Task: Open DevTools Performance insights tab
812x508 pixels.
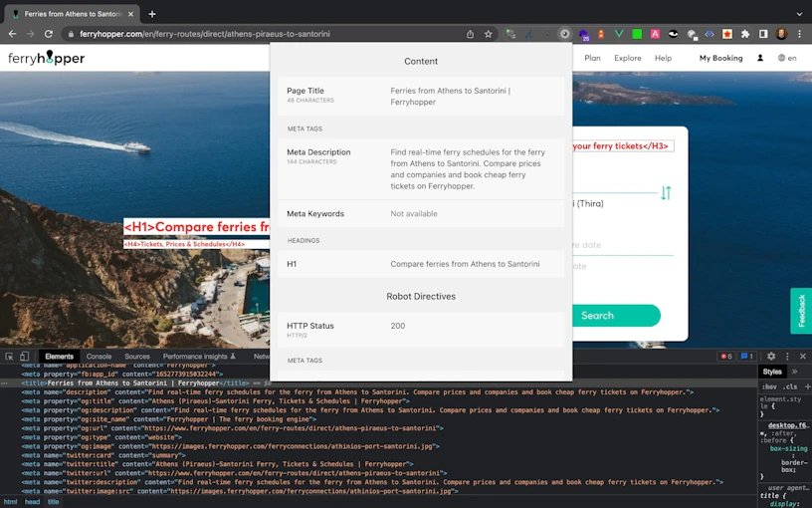Action: pyautogui.click(x=199, y=357)
